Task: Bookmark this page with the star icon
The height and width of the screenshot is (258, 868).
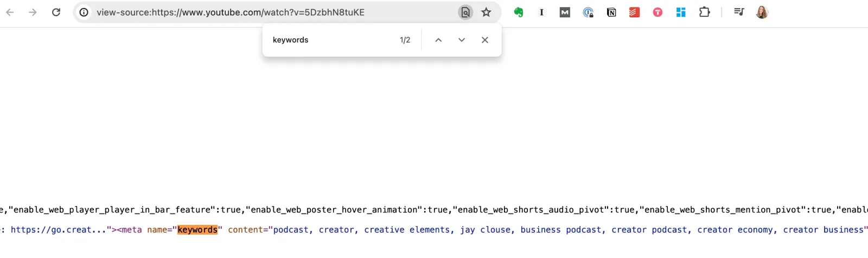Action: click(486, 12)
